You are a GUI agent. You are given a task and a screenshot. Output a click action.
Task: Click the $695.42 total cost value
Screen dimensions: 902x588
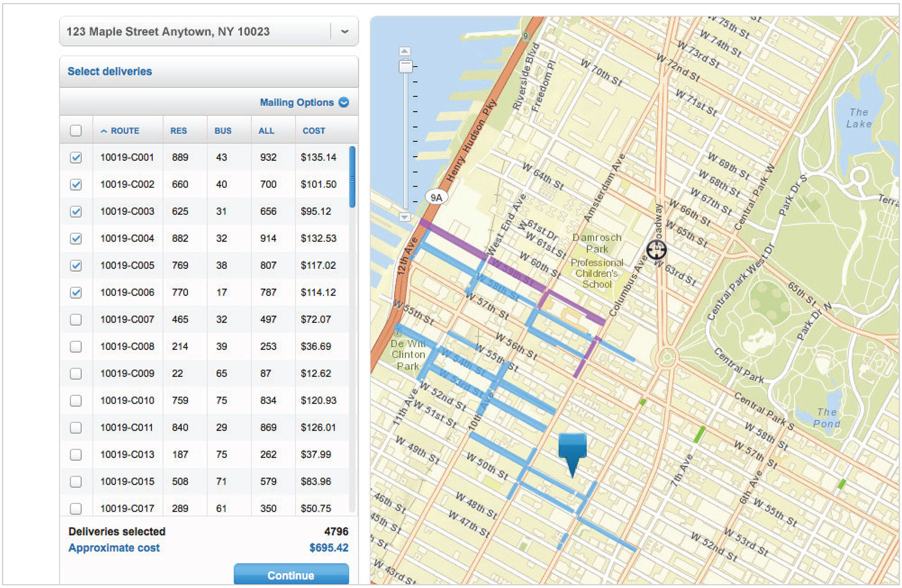329,548
